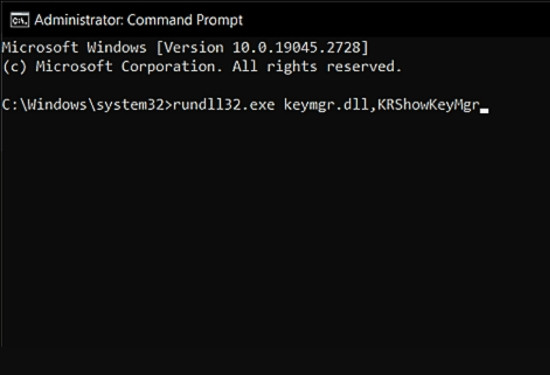
Task: Click the KRShowKeyMgr function name
Action: coord(428,105)
